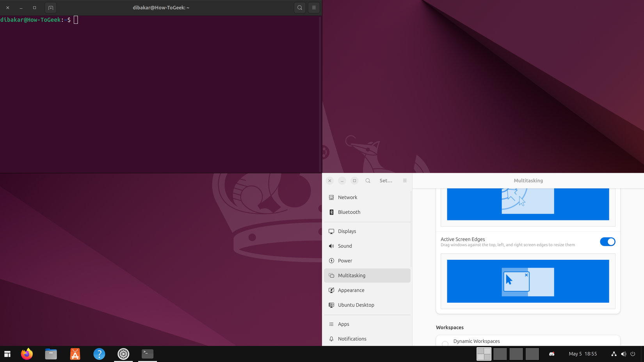Open Discord from the system tray
This screenshot has height=362, width=644.
click(x=551, y=354)
